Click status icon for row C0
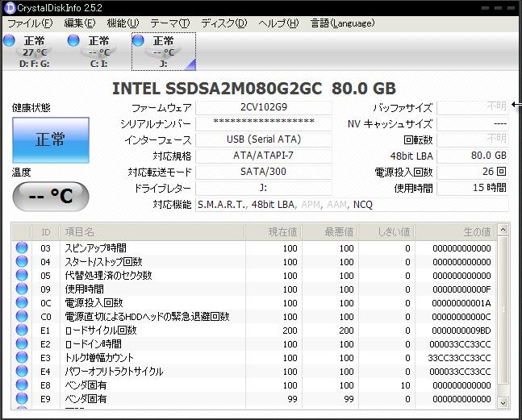This screenshot has width=522, height=420. pos(22,316)
